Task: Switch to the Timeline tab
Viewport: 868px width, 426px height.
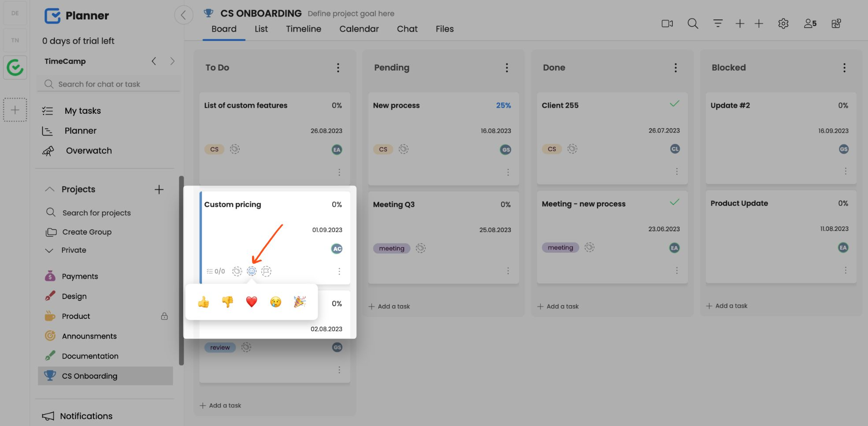Action: click(303, 29)
